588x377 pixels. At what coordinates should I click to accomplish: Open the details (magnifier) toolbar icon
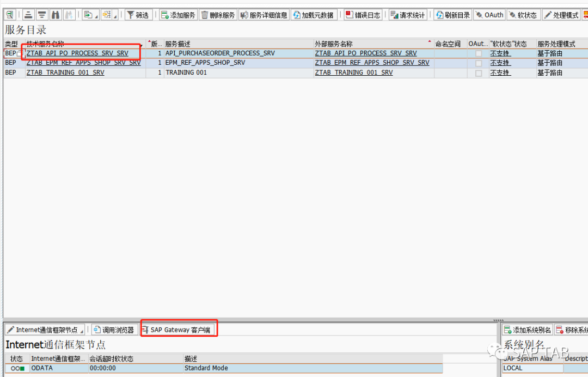10,15
